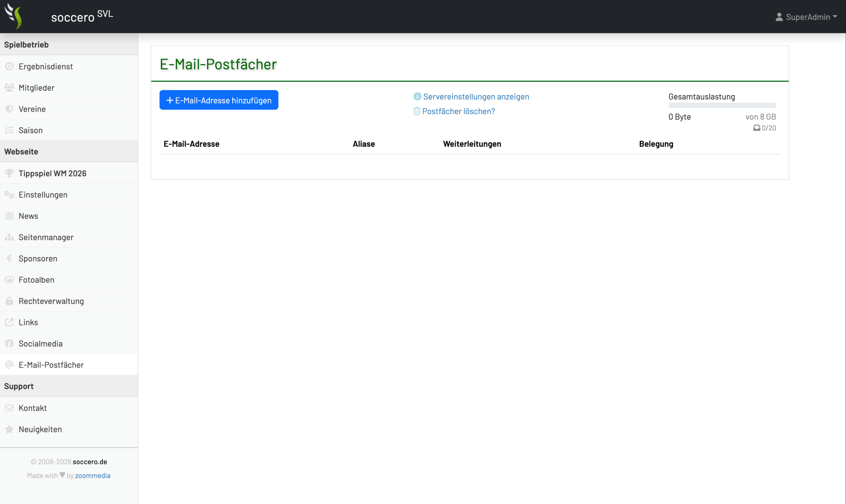Open Socialmedia settings
The width and height of the screenshot is (846, 504).
click(69, 344)
